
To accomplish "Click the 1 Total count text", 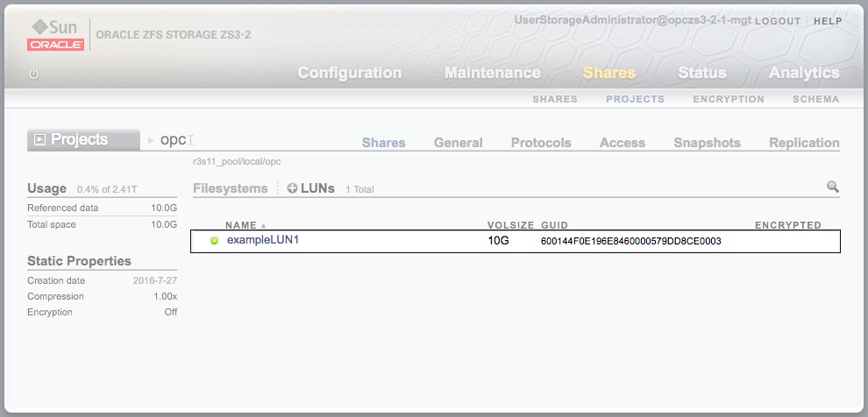I will click(x=359, y=189).
